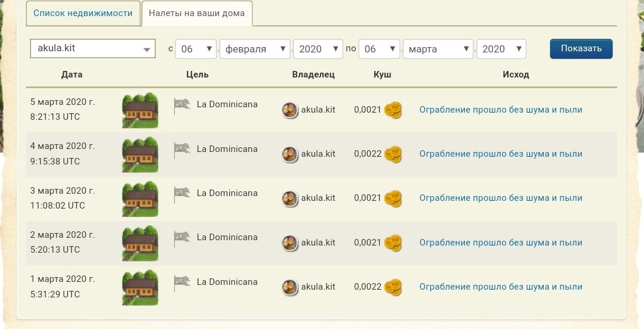The width and height of the screenshot is (644, 329).
Task: Open the akula.kit owner dropdown
Action: tap(93, 49)
